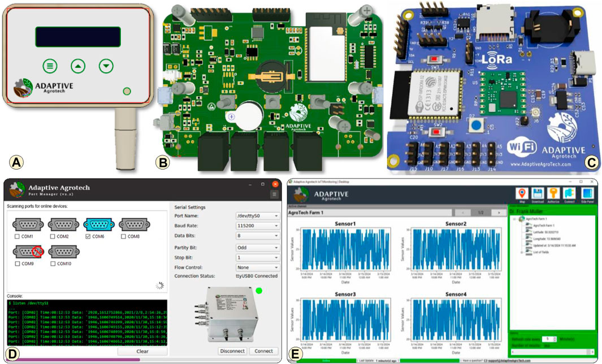602x364 pixels.
Task: Click the Adaptive Agrotech logo in IoT Monitoring header
Action: [302, 194]
